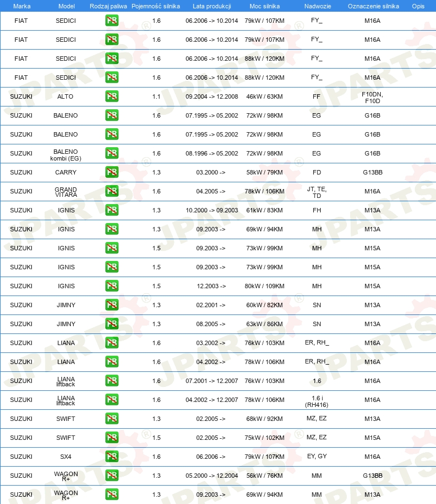Click the fuel icon in the WAGON R+ 56kW row

[x=112, y=476]
